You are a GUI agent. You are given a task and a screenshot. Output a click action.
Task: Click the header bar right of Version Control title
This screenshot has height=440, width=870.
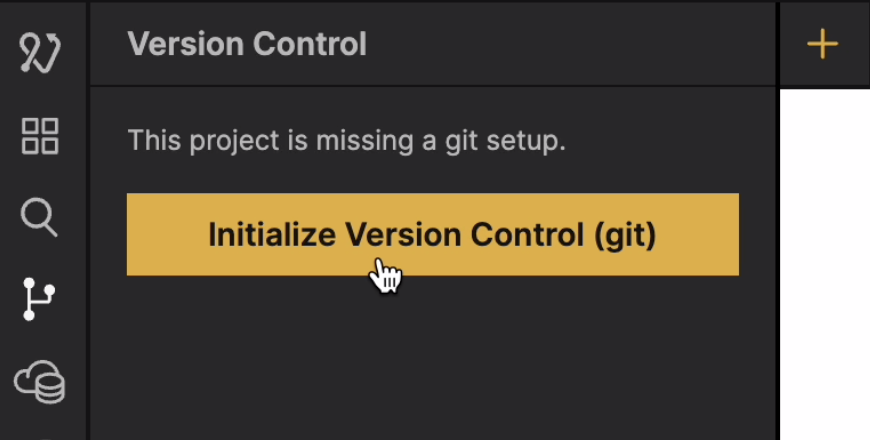pyautogui.click(x=570, y=44)
